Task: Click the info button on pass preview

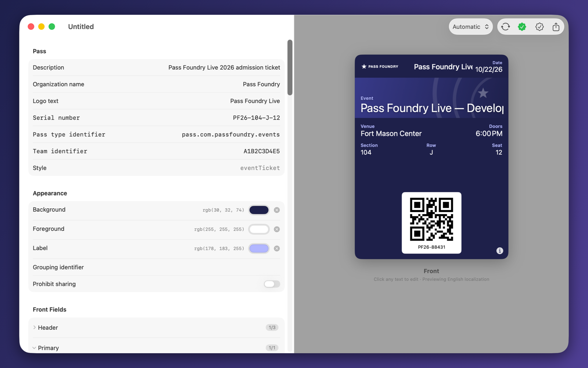Action: click(500, 251)
